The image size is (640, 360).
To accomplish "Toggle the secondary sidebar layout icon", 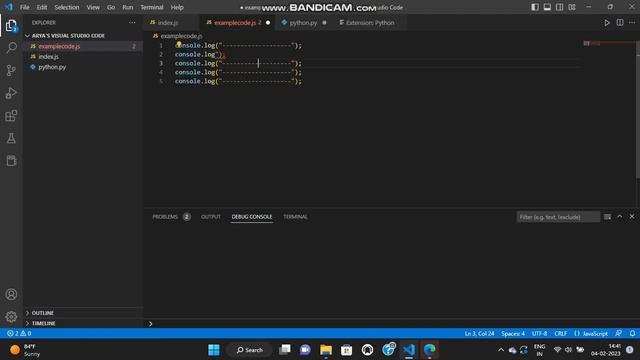I will click(560, 7).
